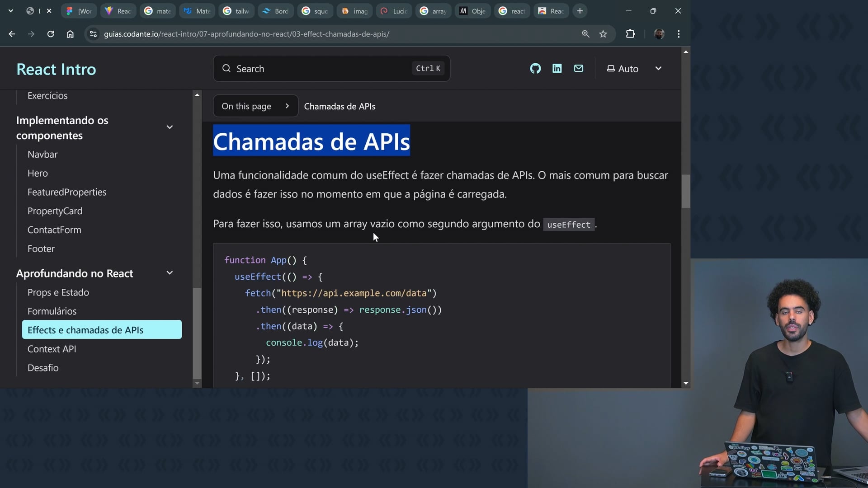This screenshot has height=488, width=868.
Task: Open a new browser tab
Action: click(x=580, y=11)
